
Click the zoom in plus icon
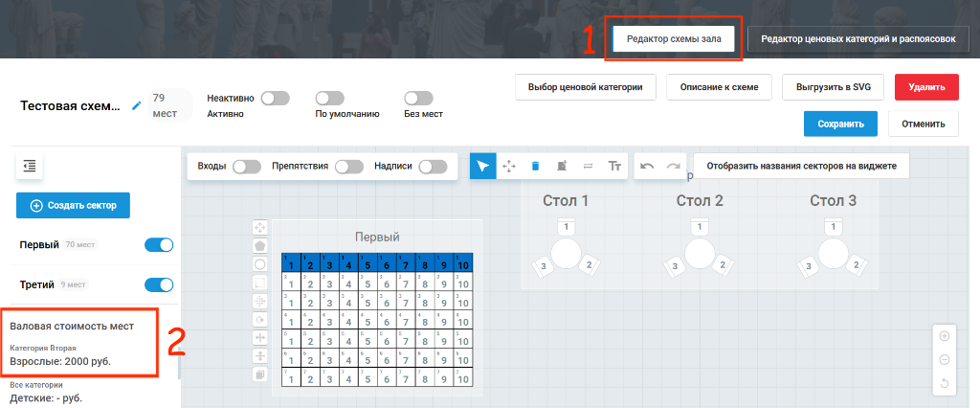945,336
